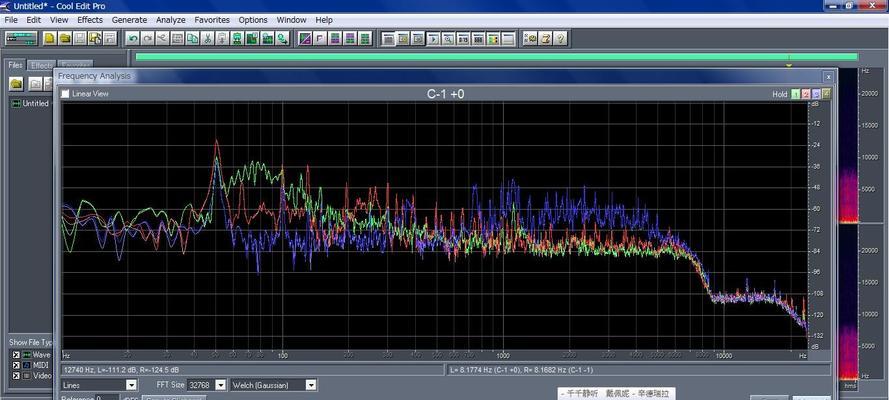Toggle the Video file type checkbox
This screenshot has width=889, height=400.
tap(16, 375)
